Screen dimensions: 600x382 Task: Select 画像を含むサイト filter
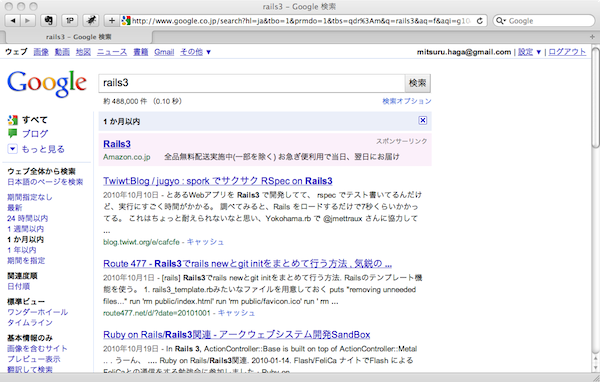click(38, 348)
